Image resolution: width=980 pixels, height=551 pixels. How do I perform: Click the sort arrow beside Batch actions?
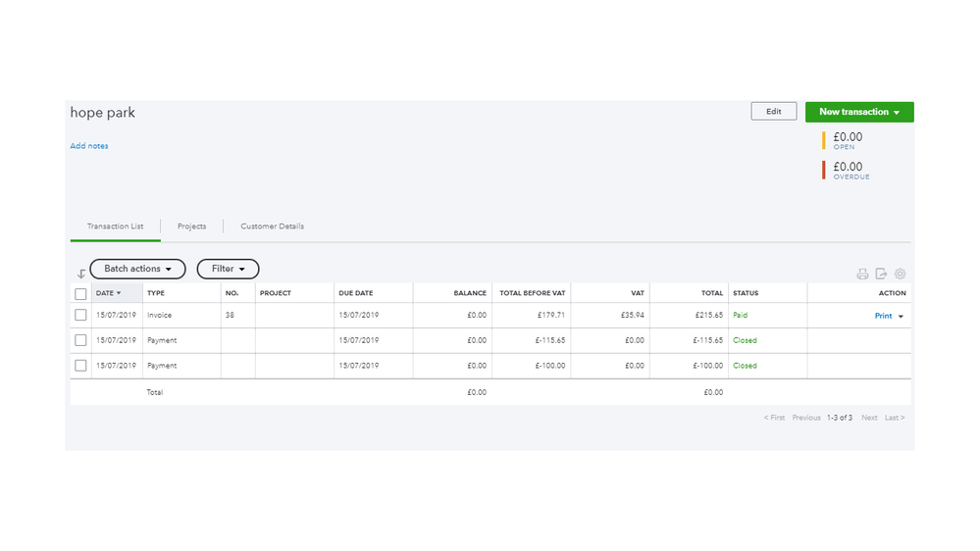click(80, 275)
